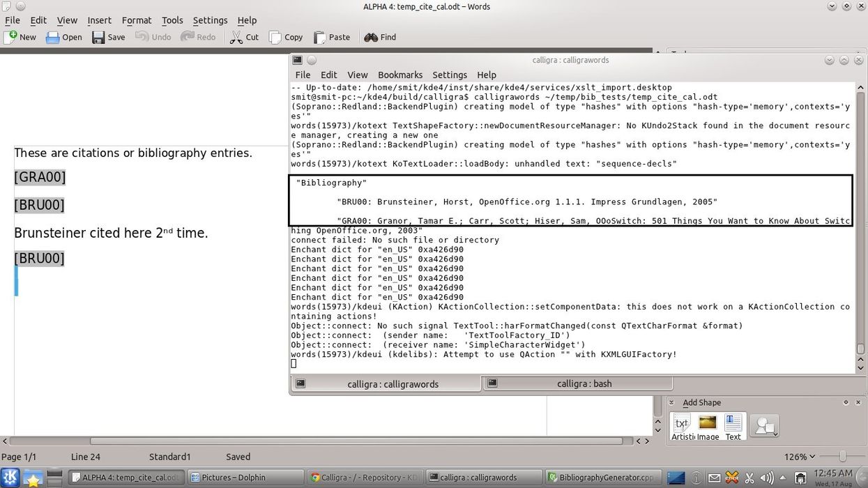Open the Format menu in Words
The image size is (868, 488).
pyautogui.click(x=136, y=20)
